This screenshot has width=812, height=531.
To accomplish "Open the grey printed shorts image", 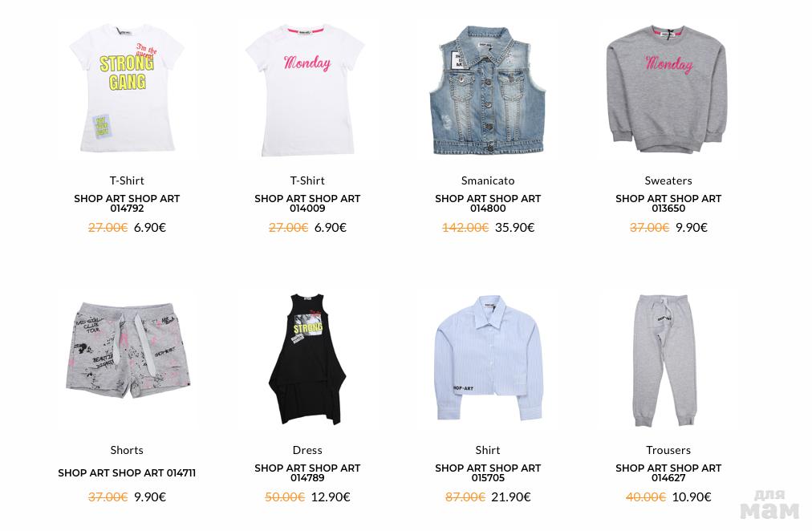I will click(128, 352).
